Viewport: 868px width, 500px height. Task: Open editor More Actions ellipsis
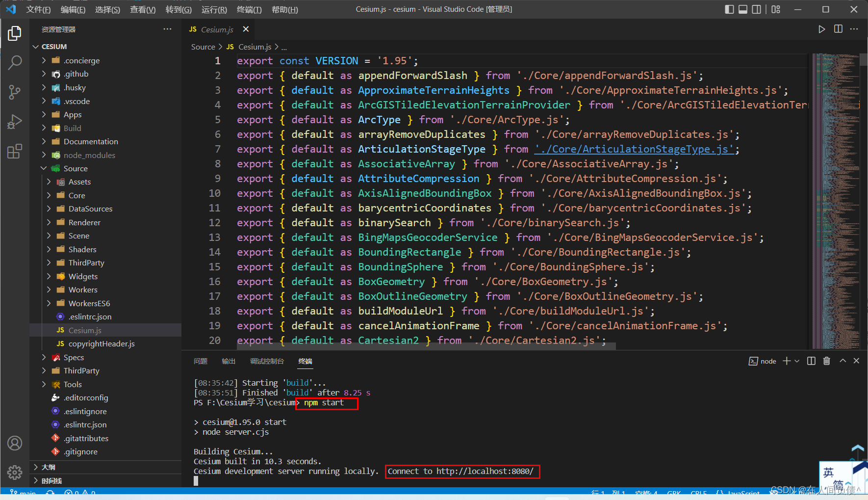tap(854, 29)
